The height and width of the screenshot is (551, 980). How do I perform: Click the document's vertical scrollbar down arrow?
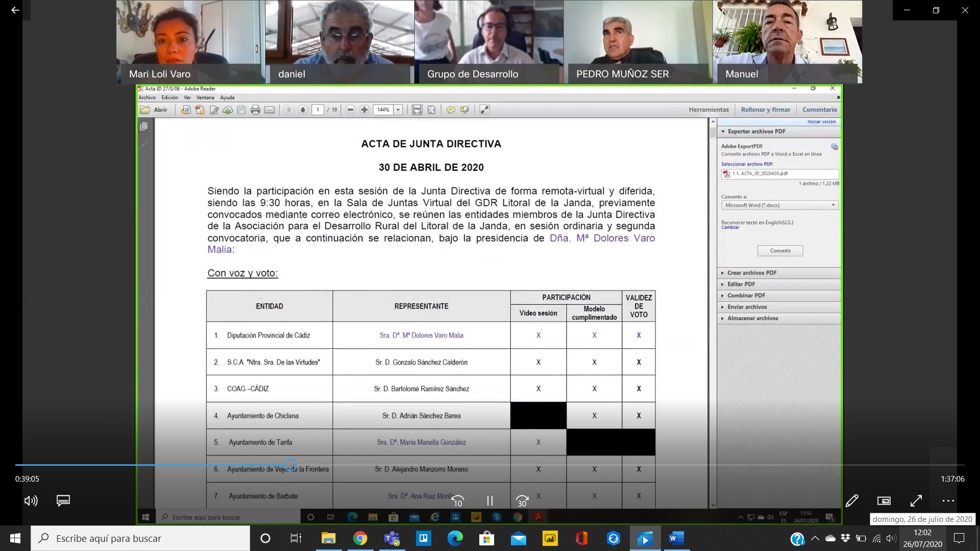click(x=713, y=505)
